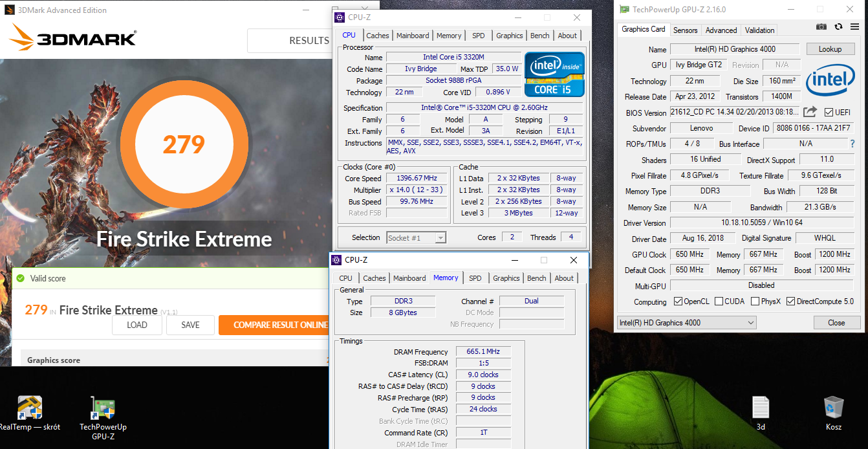Click the Lookup button in GPU-Z
Viewport: 868px width, 449px height.
tap(830, 49)
